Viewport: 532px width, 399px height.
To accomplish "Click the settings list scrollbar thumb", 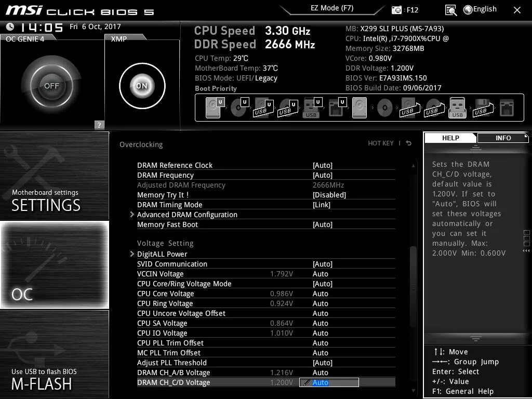I will (413, 287).
